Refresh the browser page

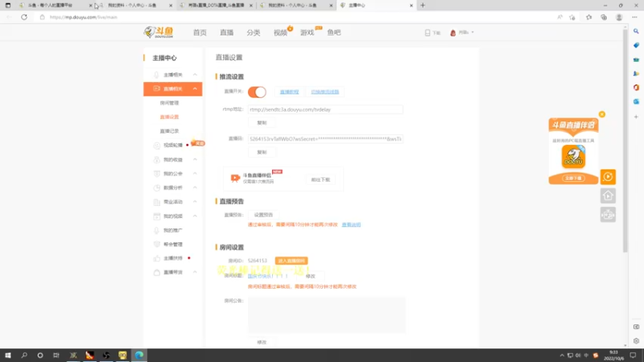pos(24,17)
